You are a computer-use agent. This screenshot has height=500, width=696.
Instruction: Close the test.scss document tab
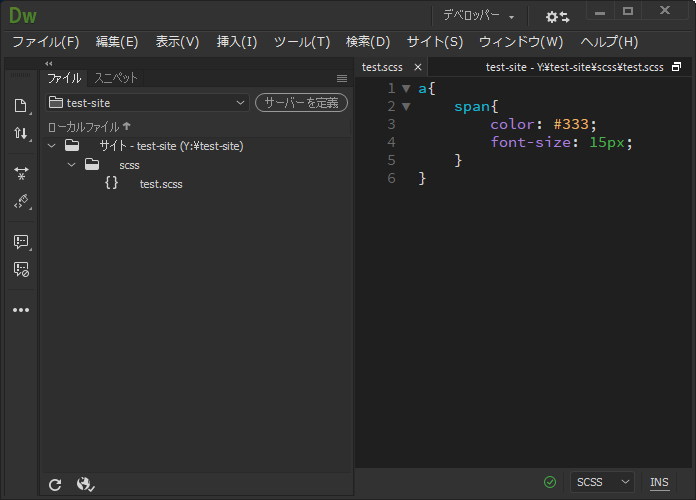[x=418, y=67]
